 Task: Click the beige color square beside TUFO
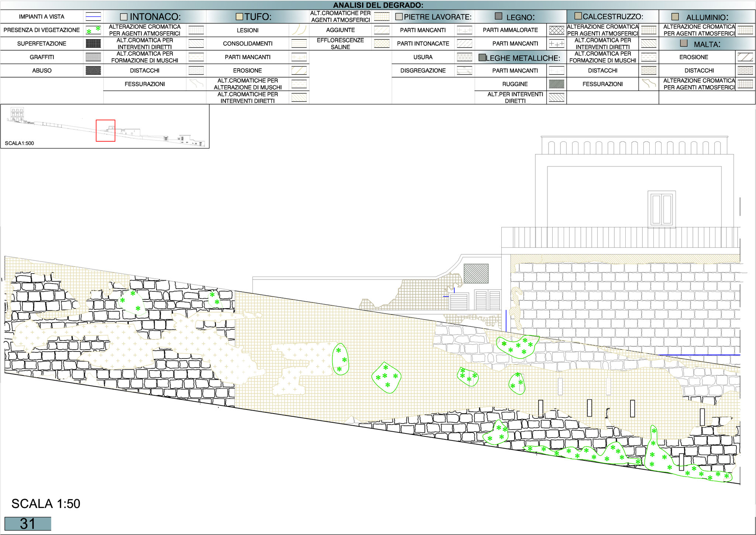(239, 17)
